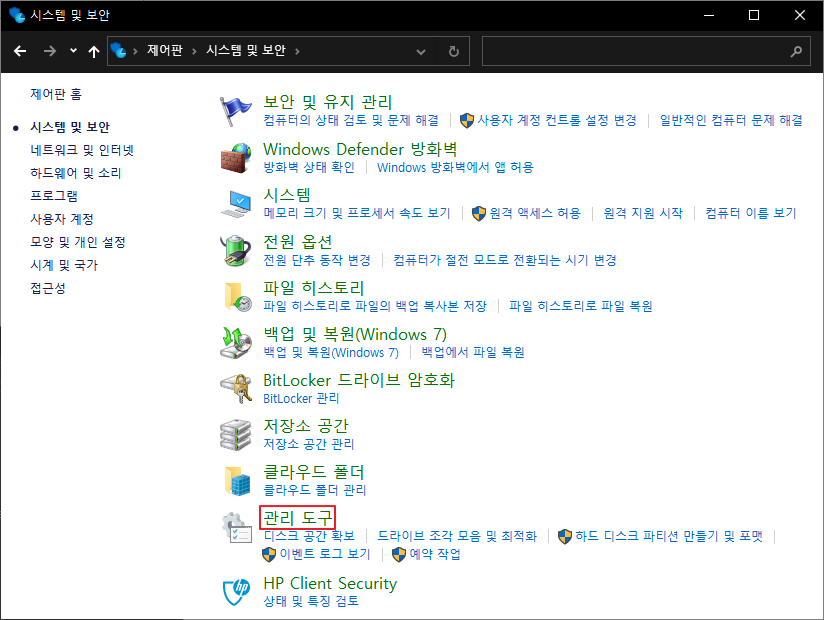
Task: Open 접근성 in sidebar
Action: 48,288
